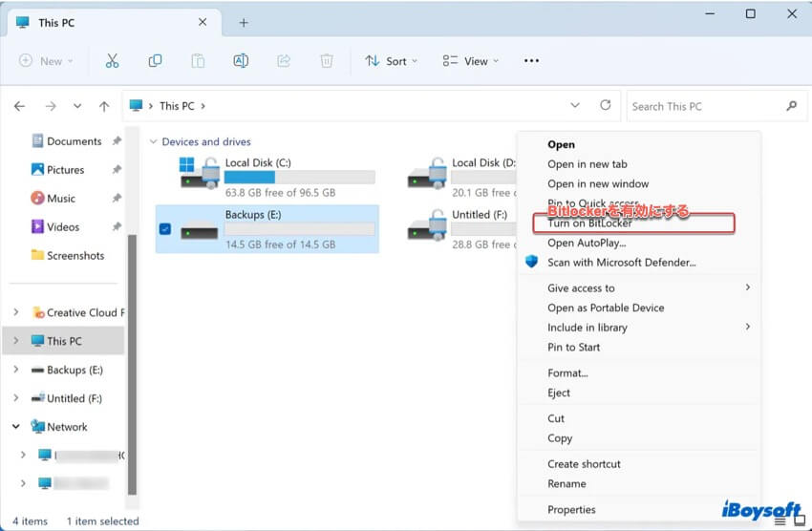Screen dimensions: 812x531
Task: Choose Open in new tab
Action: pos(588,164)
